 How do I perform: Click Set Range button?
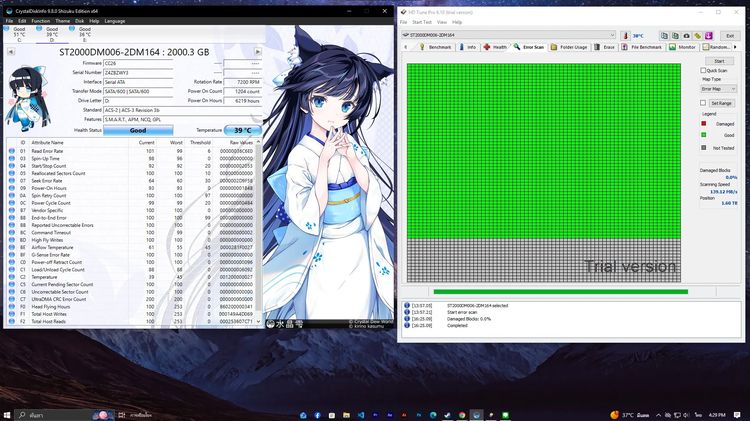721,103
